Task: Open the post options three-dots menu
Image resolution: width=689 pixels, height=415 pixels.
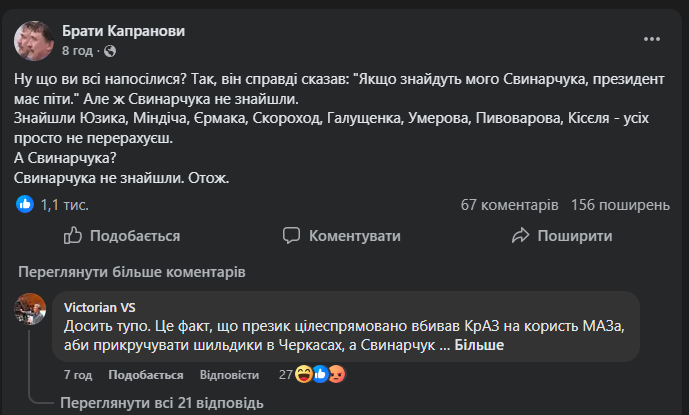Action: [652, 40]
